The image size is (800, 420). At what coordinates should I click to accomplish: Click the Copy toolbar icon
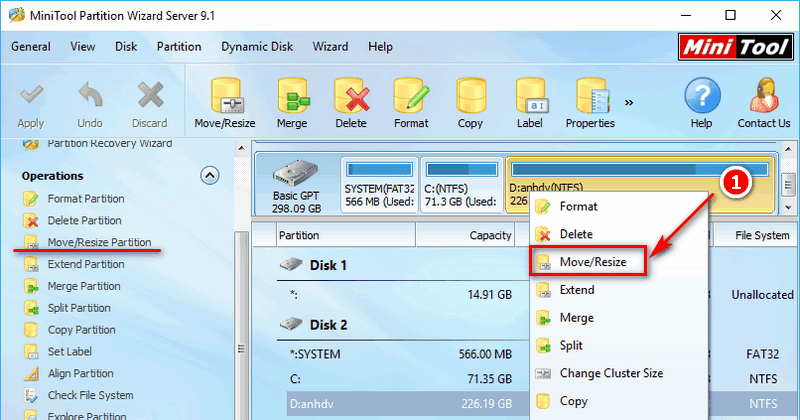click(470, 95)
